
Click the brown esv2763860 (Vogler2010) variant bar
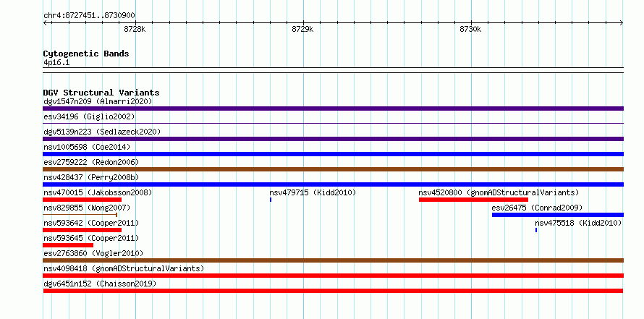pos(333,260)
